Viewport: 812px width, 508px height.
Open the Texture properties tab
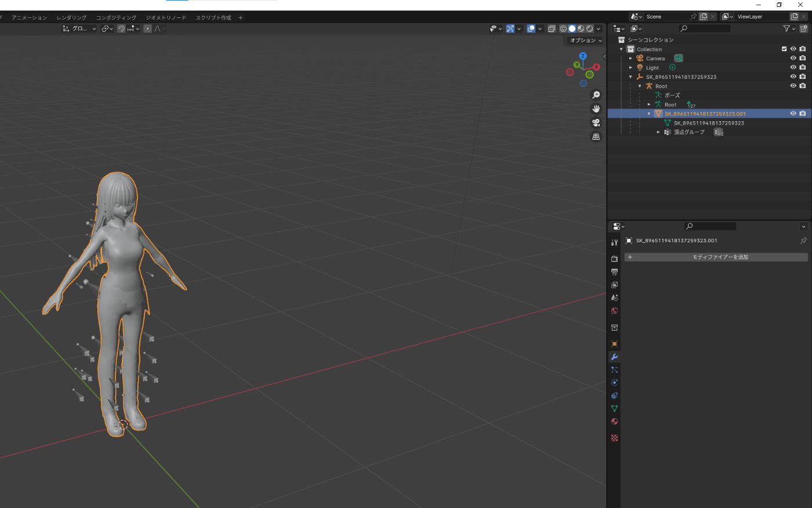(614, 438)
